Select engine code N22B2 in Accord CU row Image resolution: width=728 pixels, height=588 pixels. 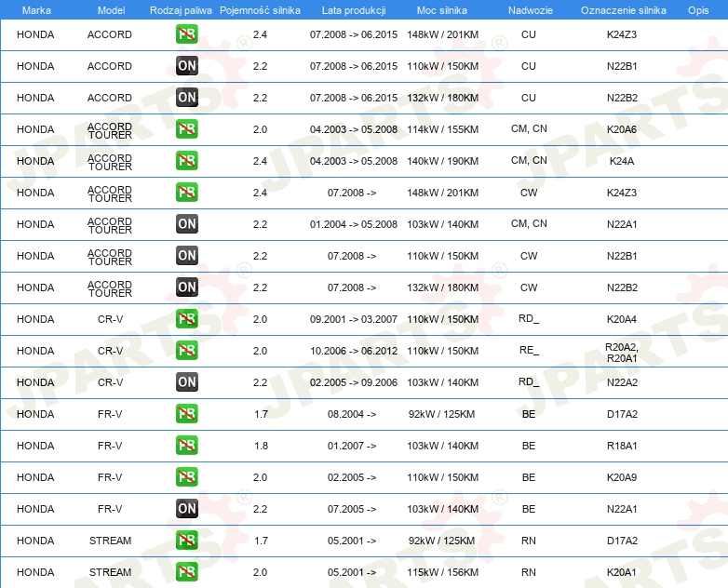tap(622, 98)
